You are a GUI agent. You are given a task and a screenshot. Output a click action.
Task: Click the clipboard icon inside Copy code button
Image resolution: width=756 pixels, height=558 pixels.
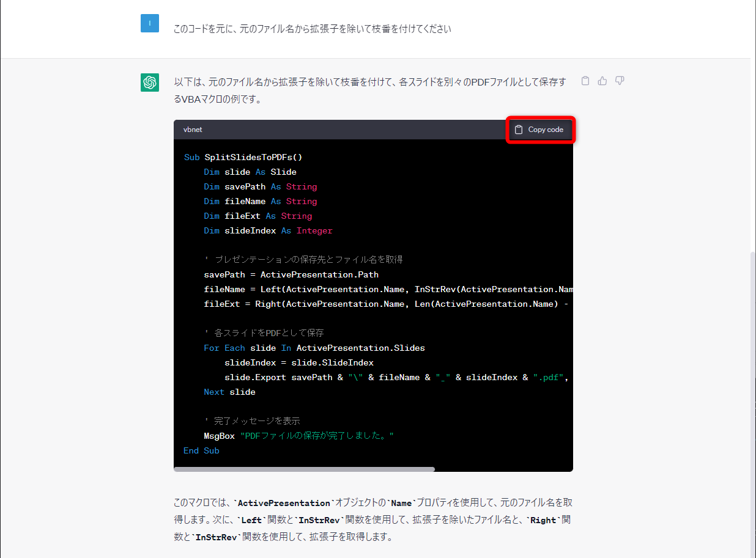[x=519, y=130]
